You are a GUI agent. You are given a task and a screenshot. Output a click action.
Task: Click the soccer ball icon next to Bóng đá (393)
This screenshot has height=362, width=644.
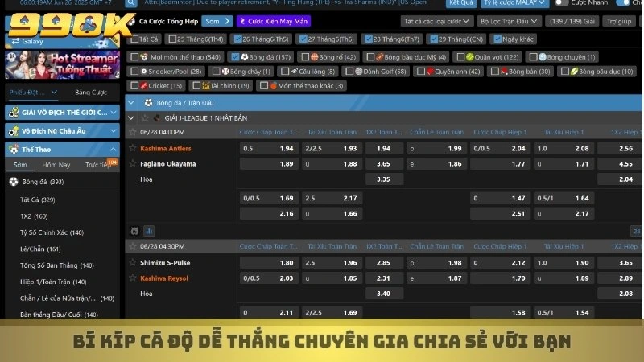[x=14, y=182]
